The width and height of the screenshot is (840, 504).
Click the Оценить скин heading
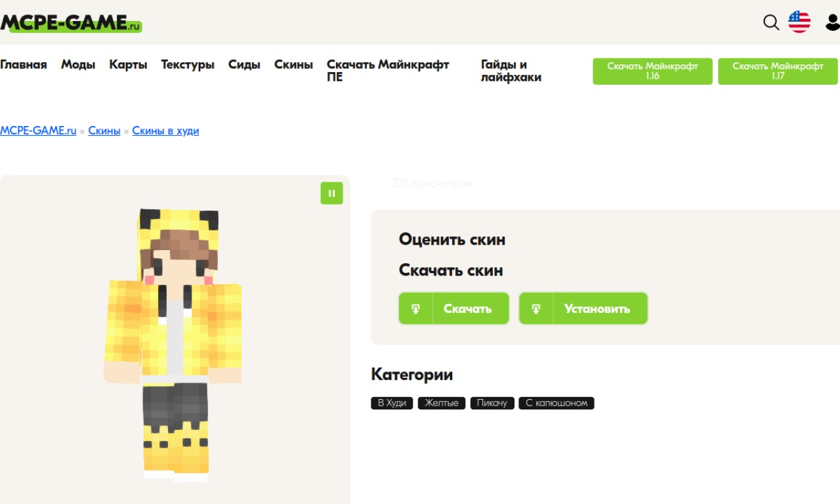[452, 240]
